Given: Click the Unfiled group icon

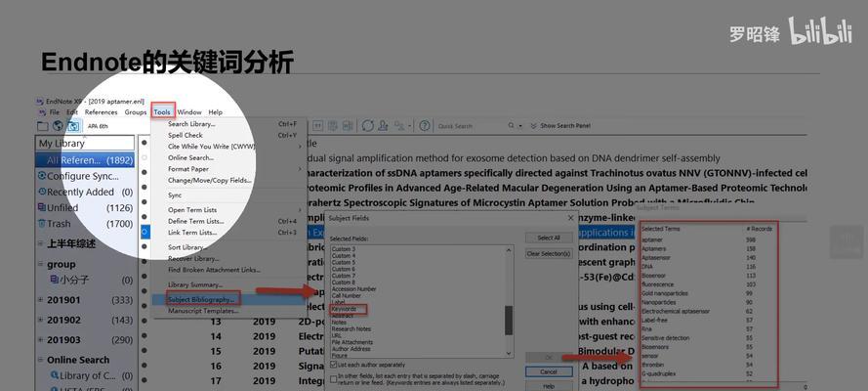Looking at the screenshot, I should (x=42, y=207).
